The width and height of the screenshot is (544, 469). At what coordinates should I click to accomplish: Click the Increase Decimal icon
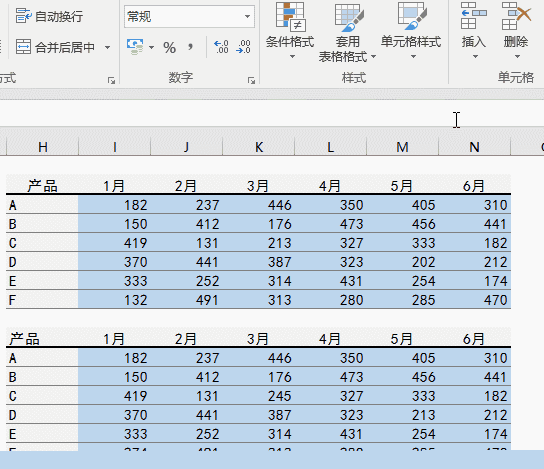click(x=221, y=47)
